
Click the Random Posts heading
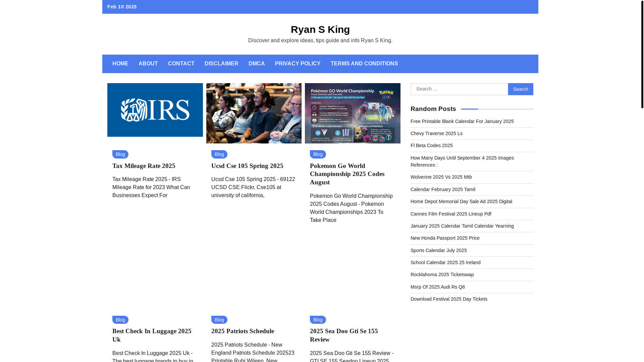[433, 109]
